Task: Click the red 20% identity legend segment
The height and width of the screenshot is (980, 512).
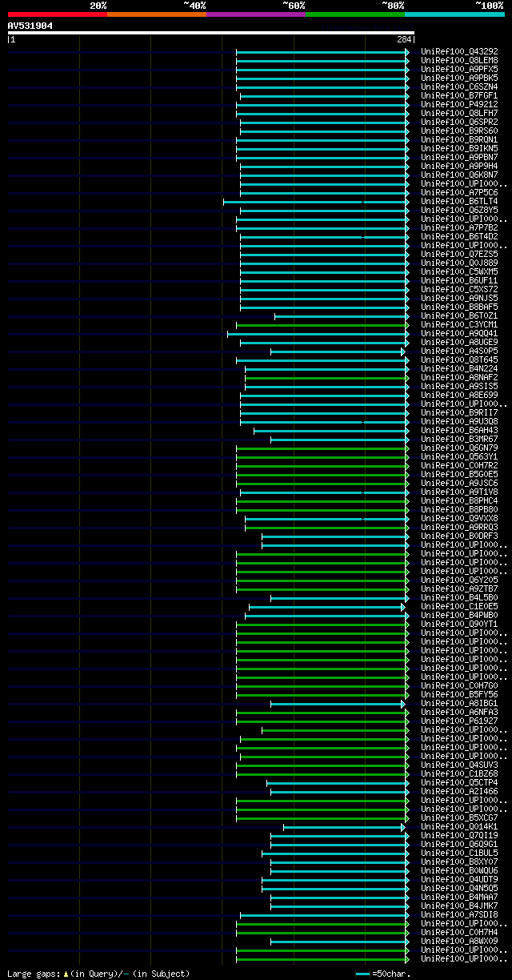Action: [x=57, y=14]
